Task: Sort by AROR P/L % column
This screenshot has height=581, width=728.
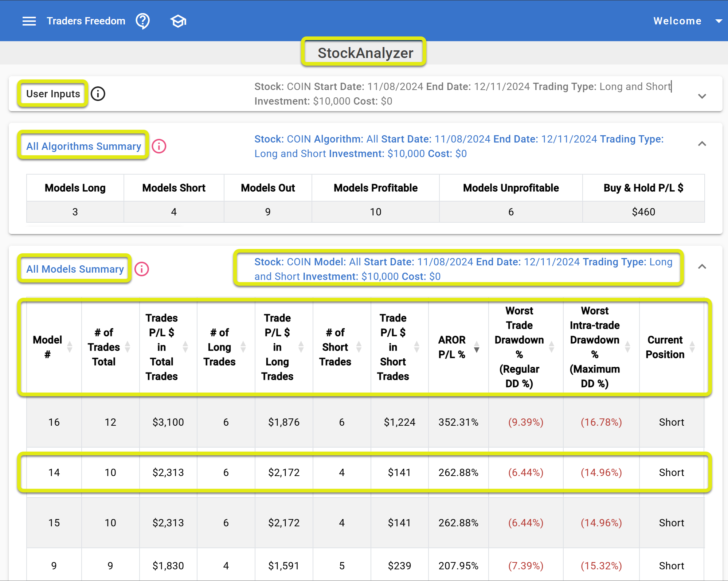Action: (x=477, y=347)
